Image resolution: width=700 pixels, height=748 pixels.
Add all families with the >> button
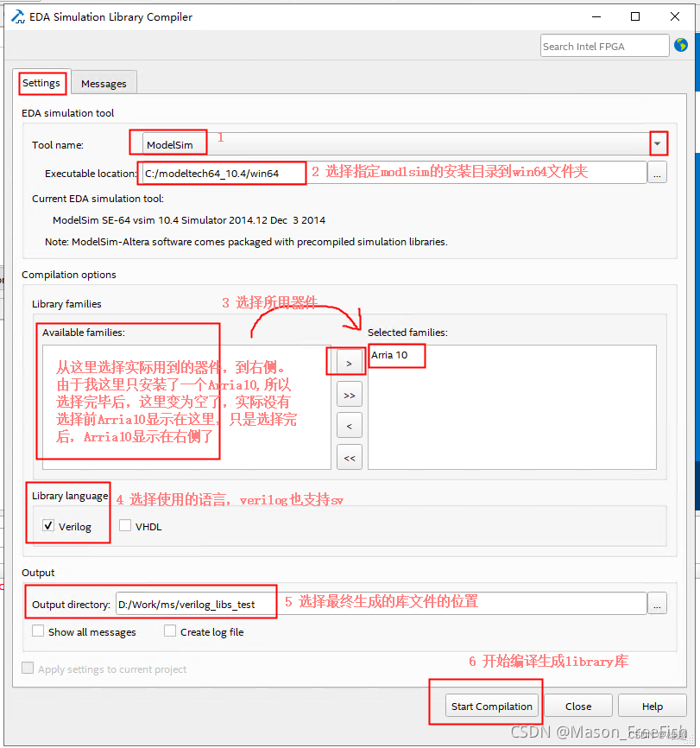pos(349,395)
